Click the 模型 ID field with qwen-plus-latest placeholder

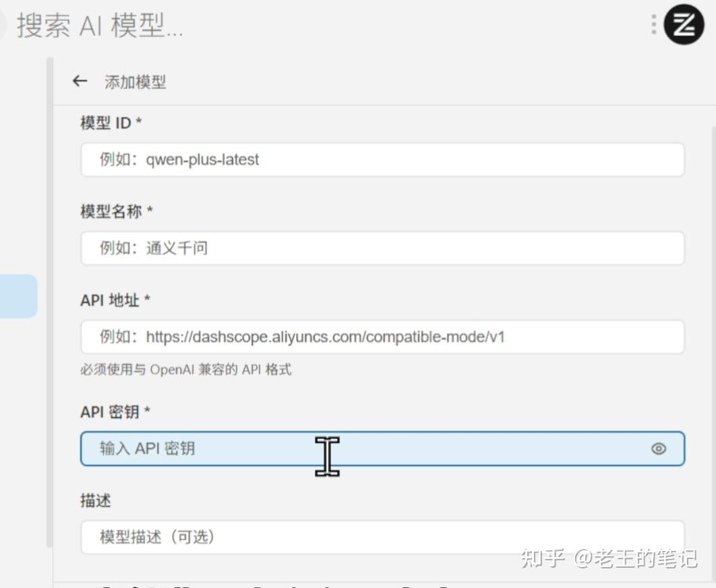383,159
